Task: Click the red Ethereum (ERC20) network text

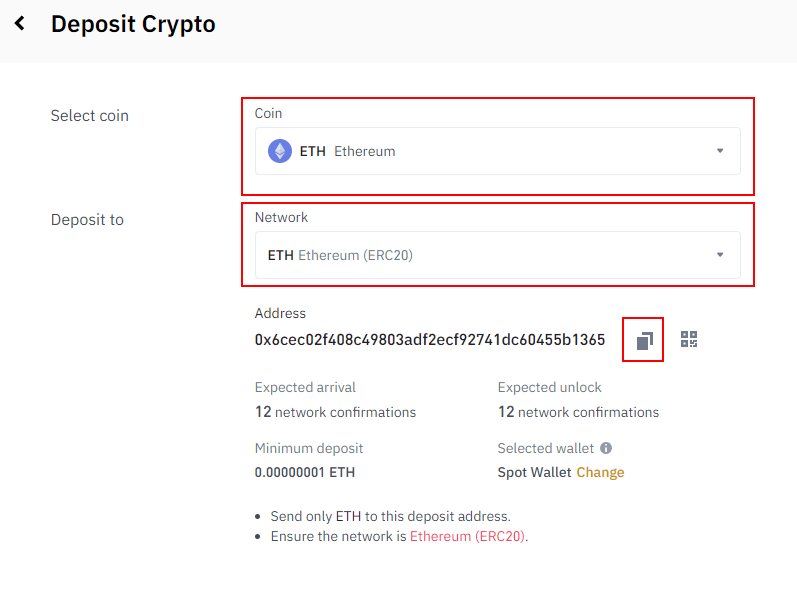Action: (467, 536)
